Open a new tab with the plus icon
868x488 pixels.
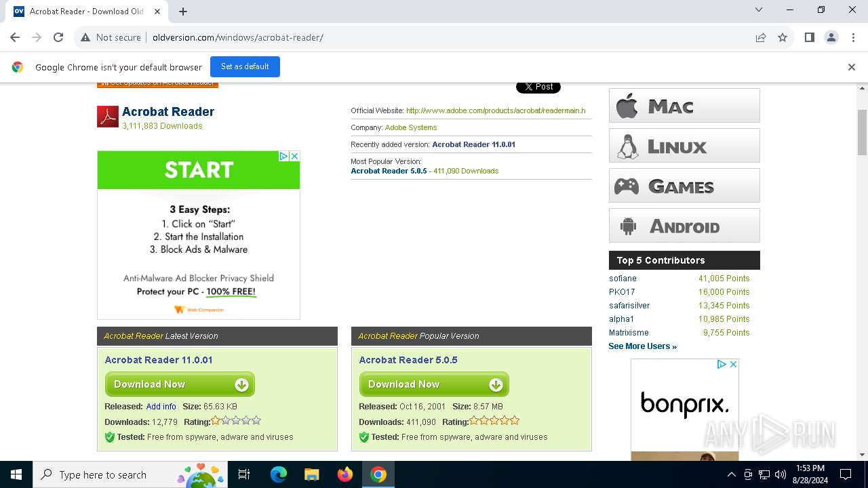183,11
